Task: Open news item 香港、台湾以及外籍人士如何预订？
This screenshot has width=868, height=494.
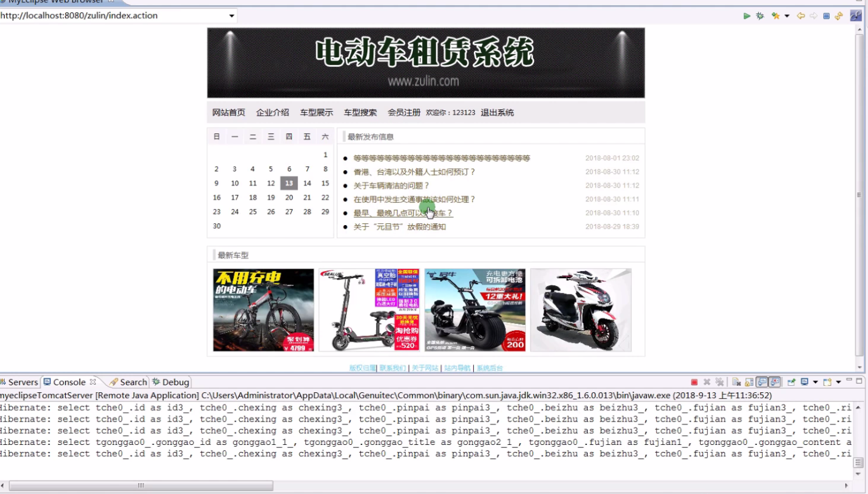Action: pyautogui.click(x=415, y=172)
